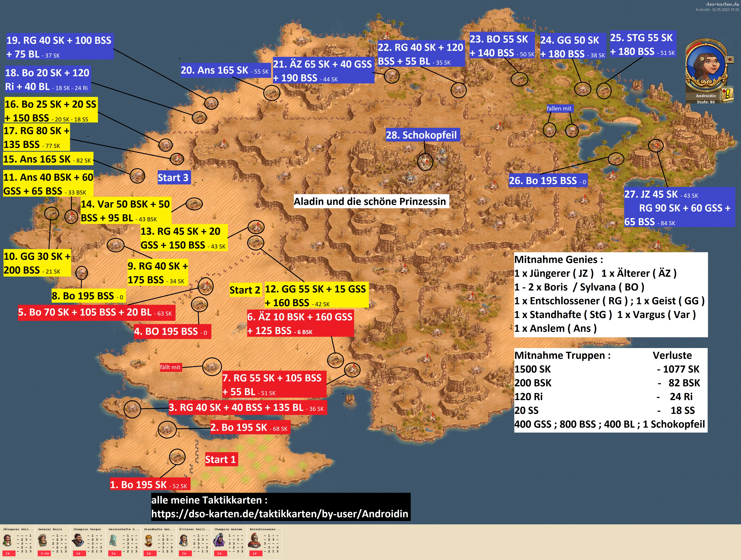Click label '3. RG 40 SK + 40 BSS'
This screenshot has height=560, width=741.
tap(248, 408)
